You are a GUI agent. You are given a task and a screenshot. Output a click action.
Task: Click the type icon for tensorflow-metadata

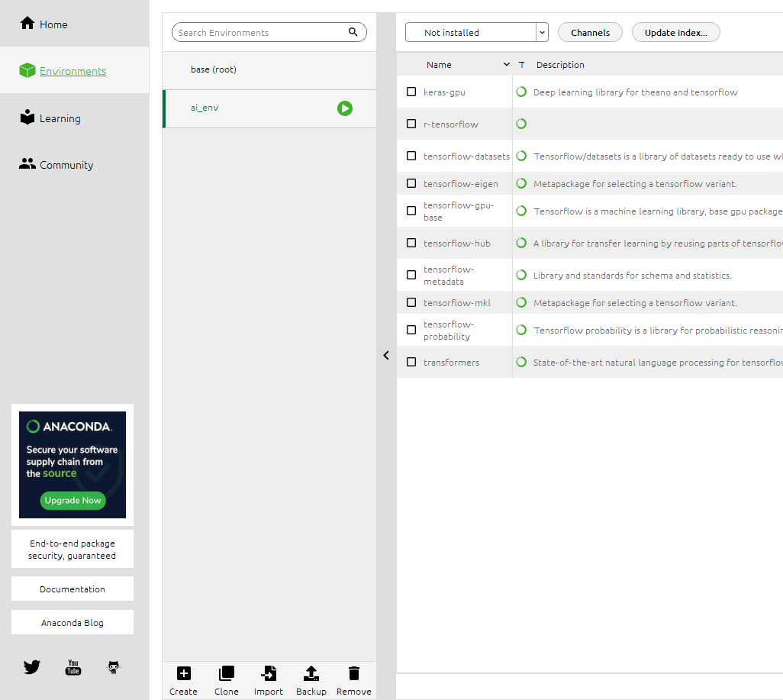coord(520,275)
